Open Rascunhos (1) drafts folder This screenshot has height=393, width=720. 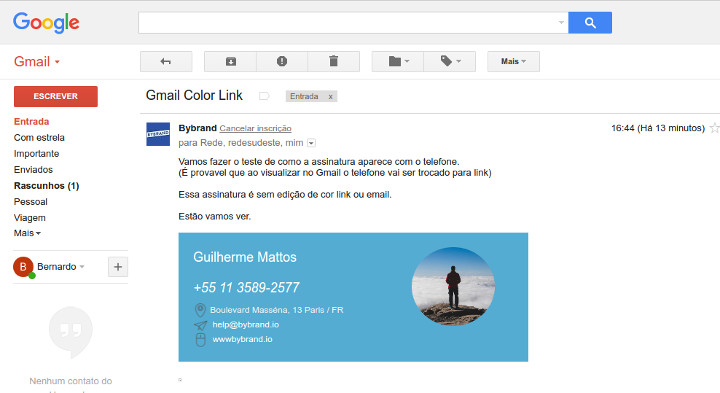pyautogui.click(x=46, y=186)
